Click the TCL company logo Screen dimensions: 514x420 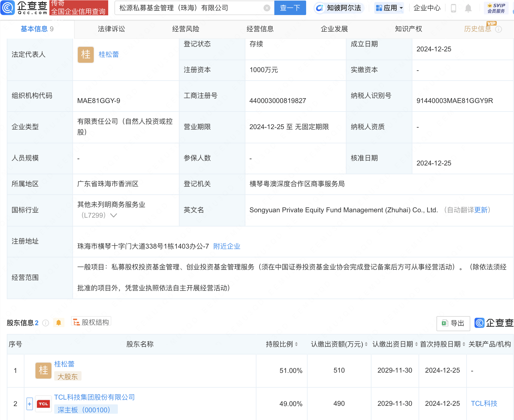(x=43, y=404)
